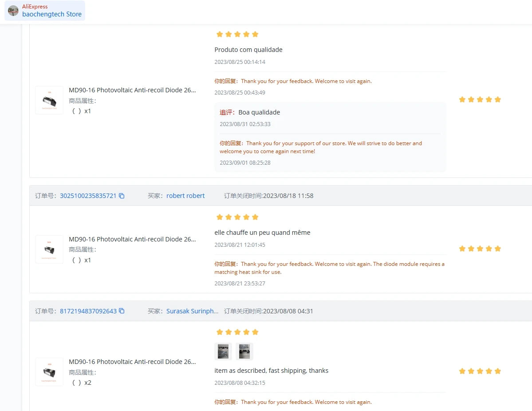The height and width of the screenshot is (411, 532).
Task: Click star rating above 'Produto com qualidade'
Action: [237, 34]
